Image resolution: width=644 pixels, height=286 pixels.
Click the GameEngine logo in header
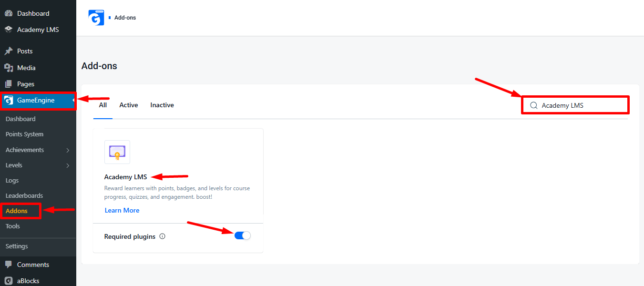click(96, 18)
